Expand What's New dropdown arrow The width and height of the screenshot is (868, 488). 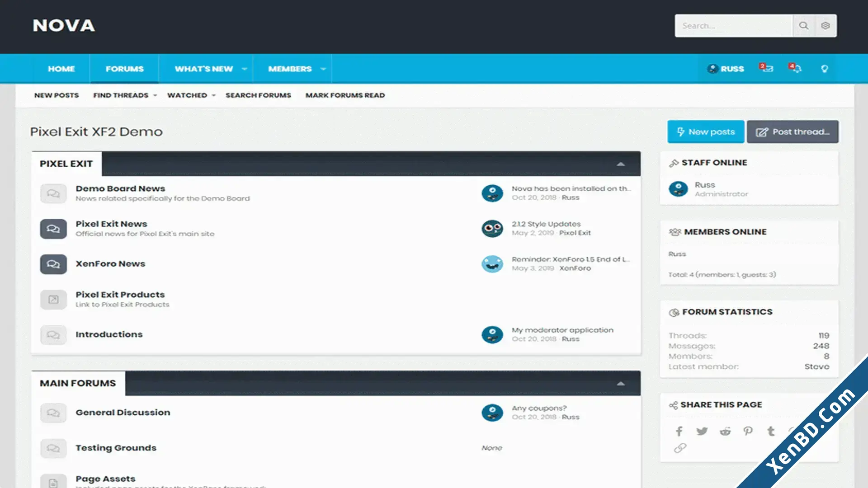pyautogui.click(x=245, y=69)
